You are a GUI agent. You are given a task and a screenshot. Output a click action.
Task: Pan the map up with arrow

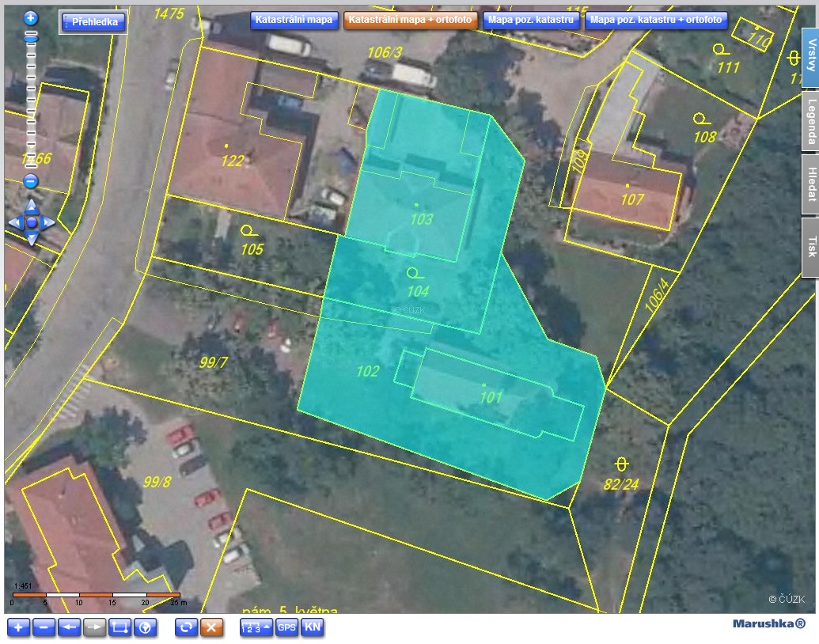click(32, 206)
